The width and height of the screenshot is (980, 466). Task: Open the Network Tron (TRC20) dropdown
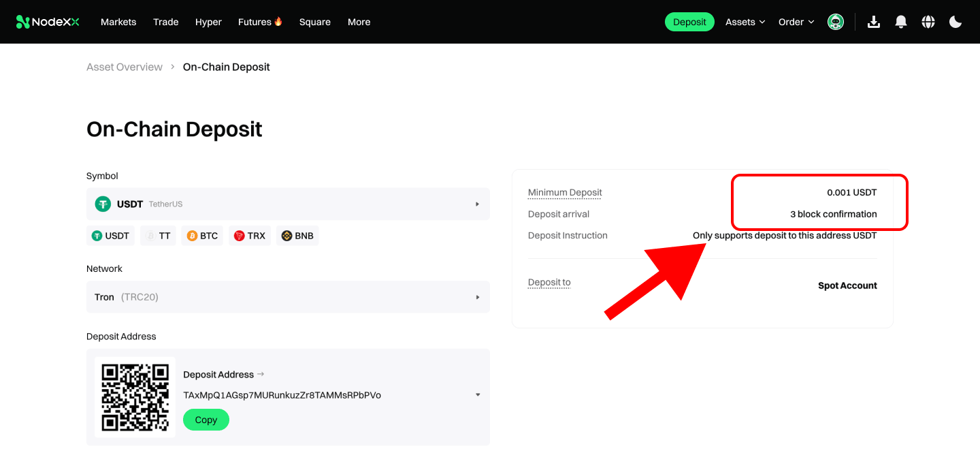pos(288,297)
